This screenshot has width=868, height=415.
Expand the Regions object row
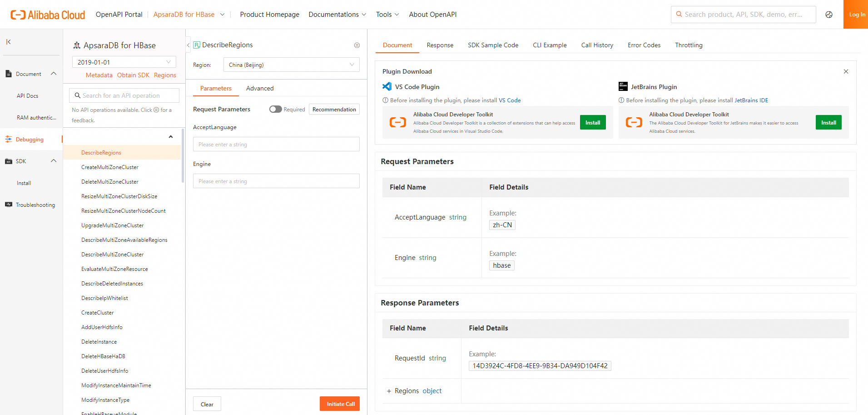coord(389,391)
